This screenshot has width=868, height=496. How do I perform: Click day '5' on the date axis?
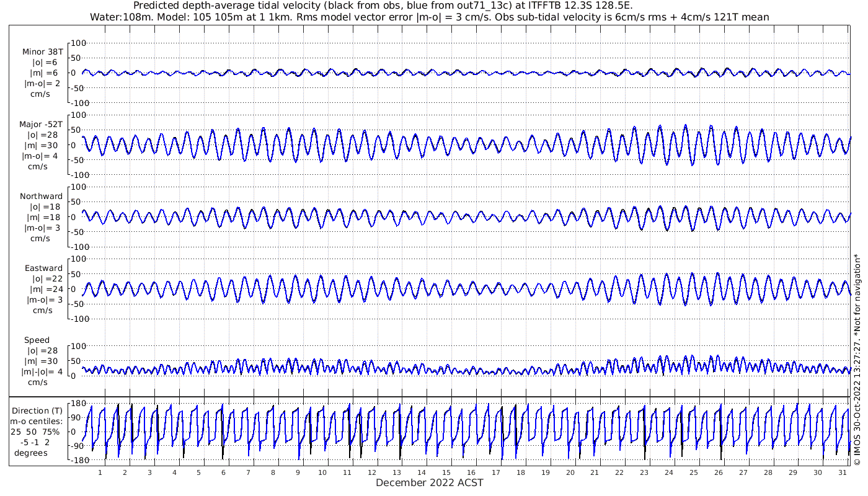point(198,472)
